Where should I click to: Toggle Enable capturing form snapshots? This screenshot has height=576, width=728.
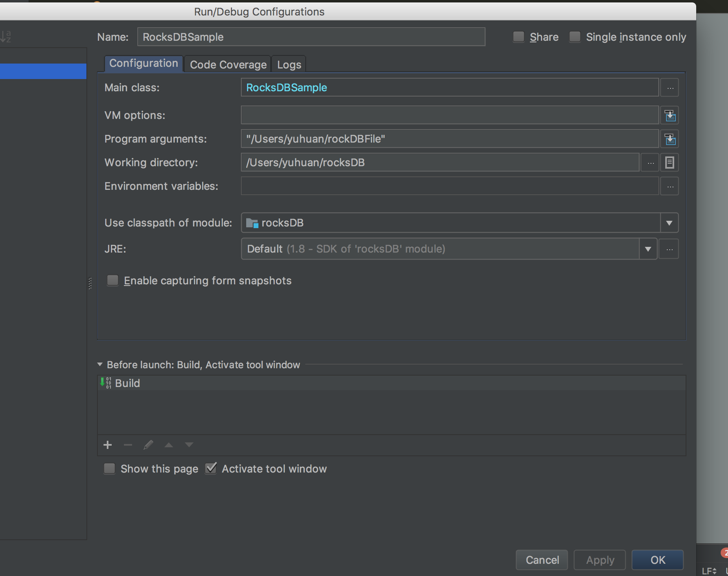[x=113, y=281]
